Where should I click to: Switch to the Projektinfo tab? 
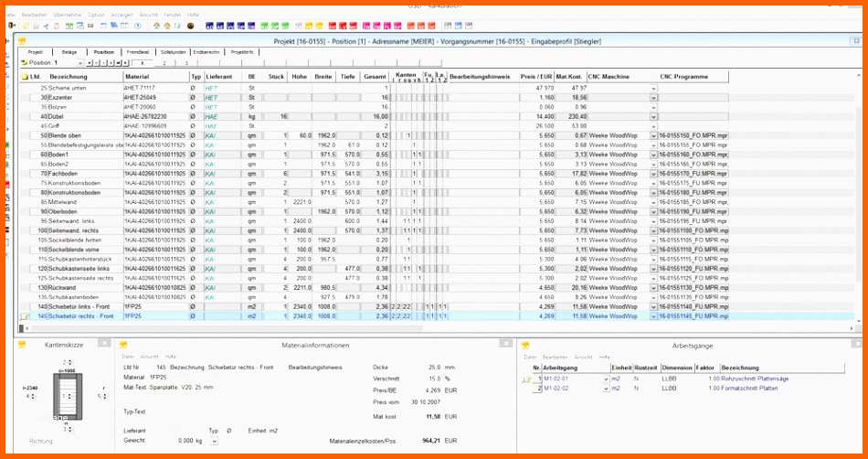242,51
